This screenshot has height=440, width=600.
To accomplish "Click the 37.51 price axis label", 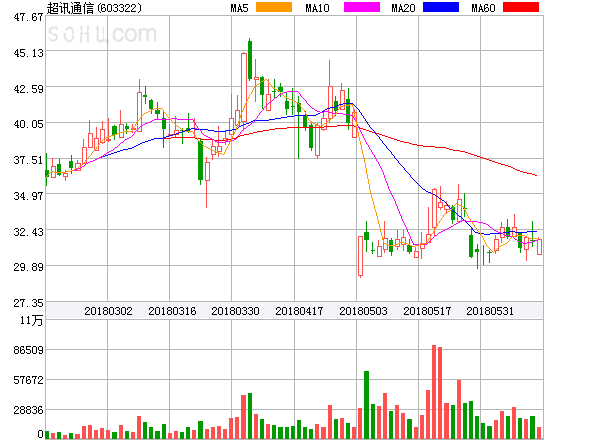I will tap(28, 160).
